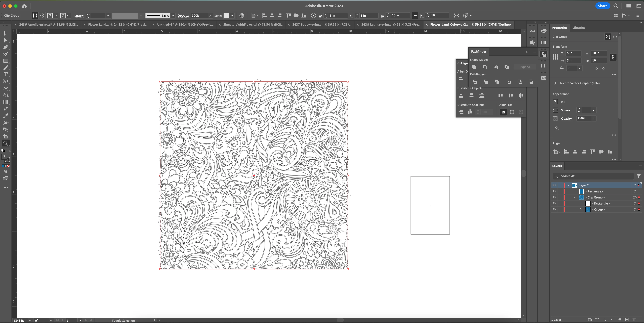Screen dimensions: 644x323
Task: Click the Divide pathfinder icon
Action: pos(475,82)
